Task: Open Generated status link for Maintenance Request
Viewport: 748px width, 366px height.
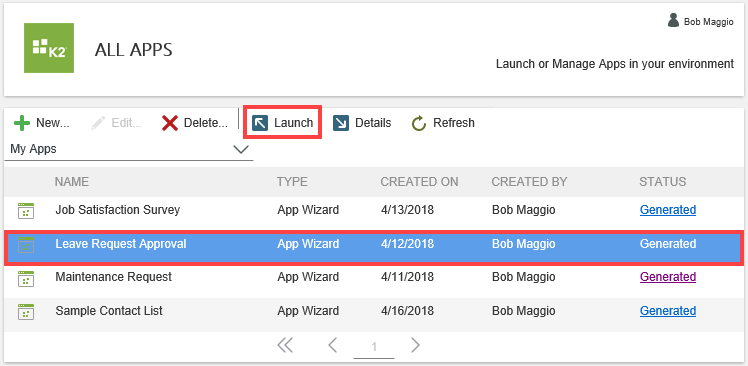Action: pyautogui.click(x=667, y=277)
